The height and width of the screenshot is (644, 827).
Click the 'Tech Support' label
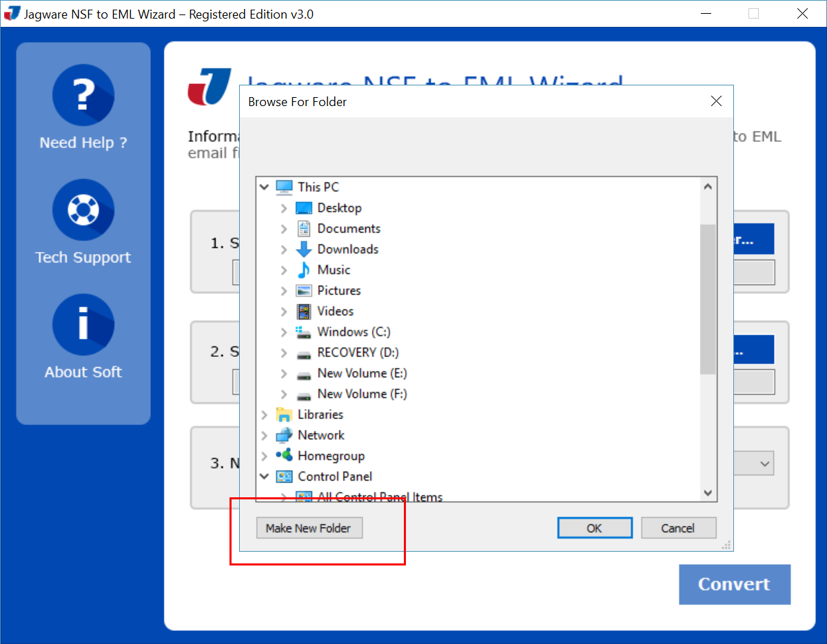click(x=83, y=258)
